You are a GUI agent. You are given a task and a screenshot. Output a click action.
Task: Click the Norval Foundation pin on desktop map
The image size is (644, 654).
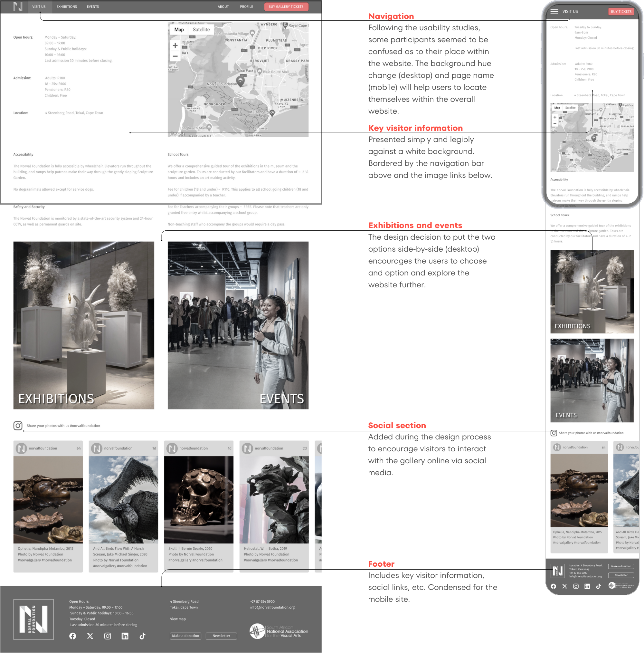(x=240, y=81)
